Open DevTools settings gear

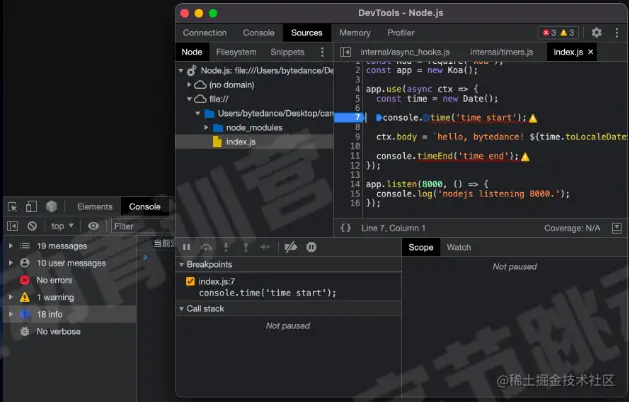597,32
